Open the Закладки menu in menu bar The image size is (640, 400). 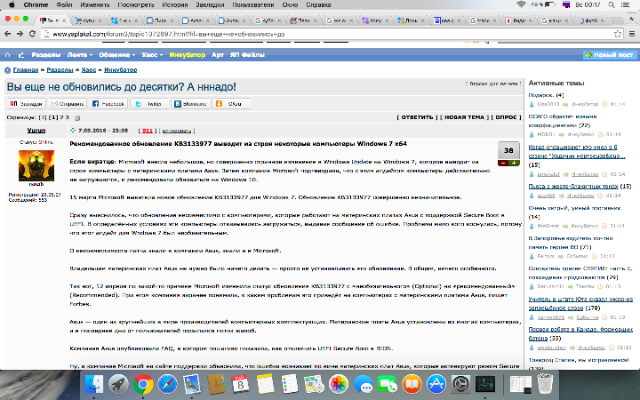pyautogui.click(x=210, y=5)
